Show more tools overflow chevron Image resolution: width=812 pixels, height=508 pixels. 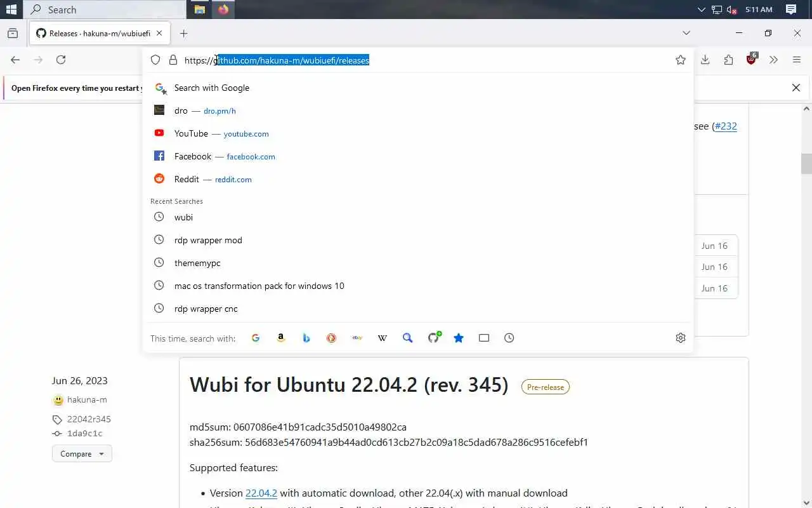[x=773, y=60]
